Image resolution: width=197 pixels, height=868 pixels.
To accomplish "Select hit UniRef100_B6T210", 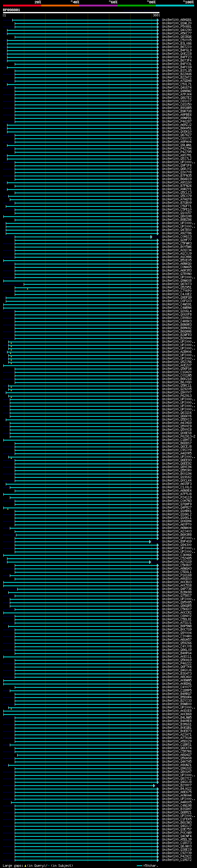I will pyautogui.click(x=176, y=47).
